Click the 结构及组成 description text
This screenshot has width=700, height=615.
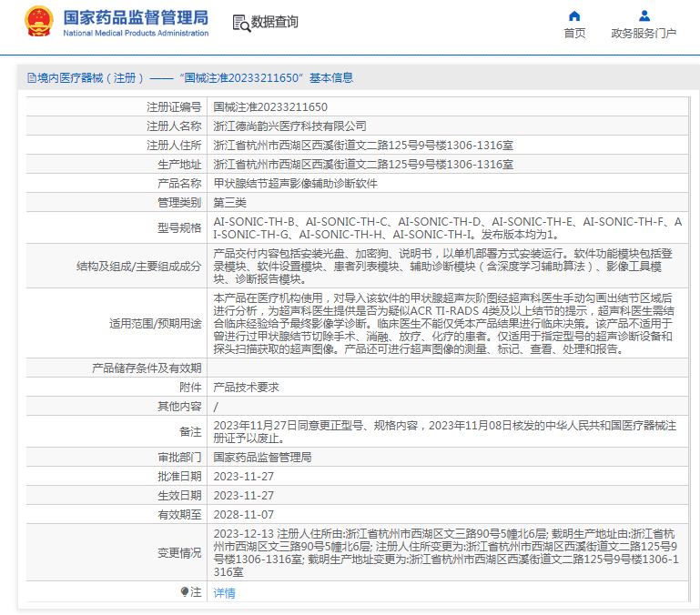pos(443,267)
